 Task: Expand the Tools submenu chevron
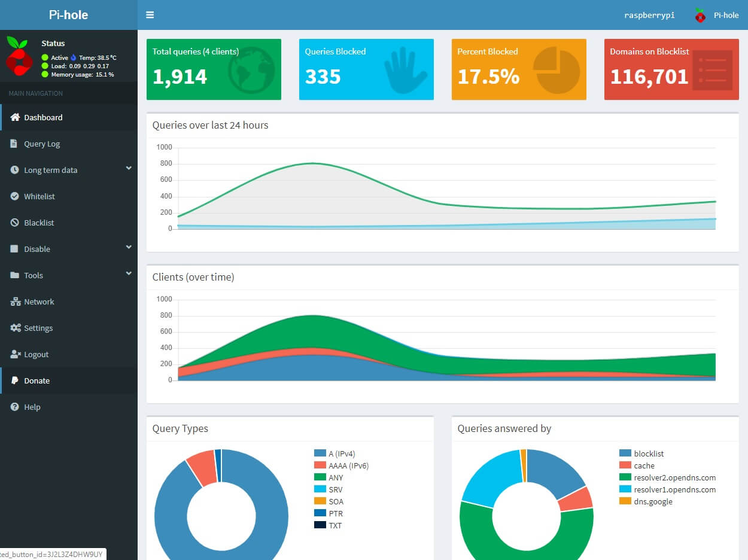(x=129, y=274)
